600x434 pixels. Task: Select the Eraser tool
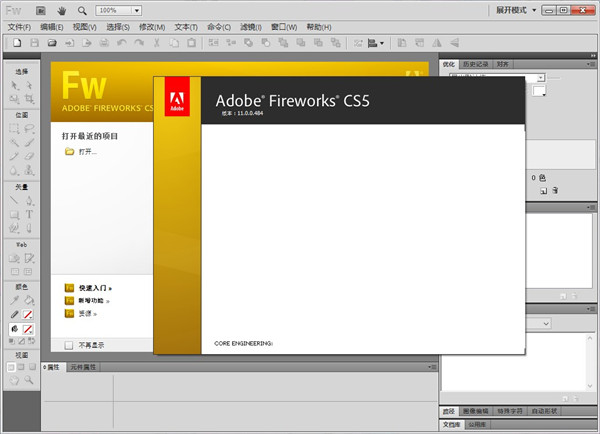point(29,156)
